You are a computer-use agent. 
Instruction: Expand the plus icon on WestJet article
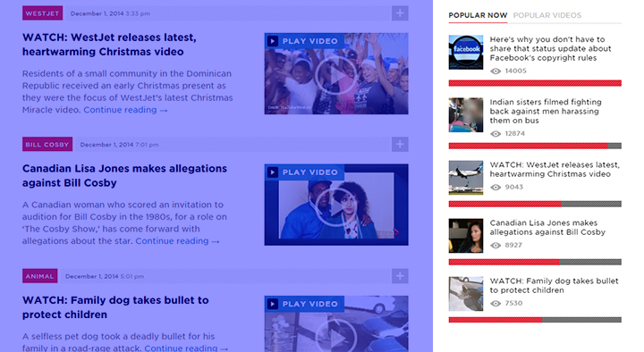[400, 13]
